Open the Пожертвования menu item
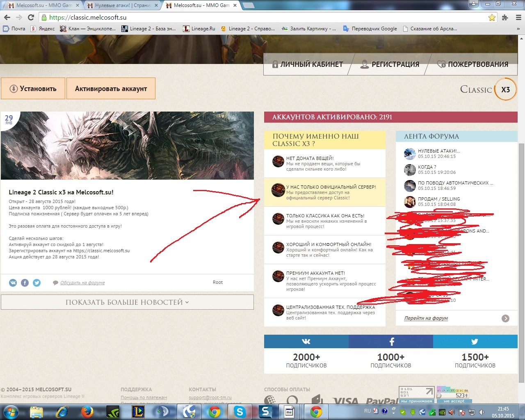Screen dimensions: 525x420 472,64
